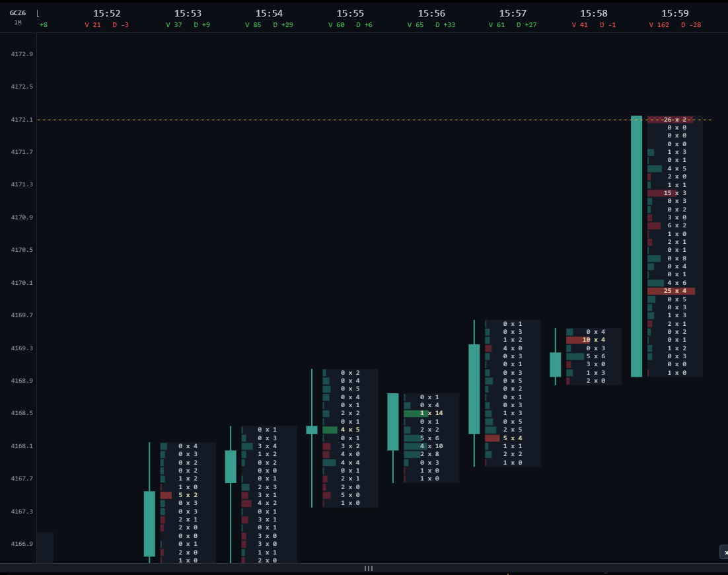Click the 15:56 time header

pyautogui.click(x=431, y=13)
